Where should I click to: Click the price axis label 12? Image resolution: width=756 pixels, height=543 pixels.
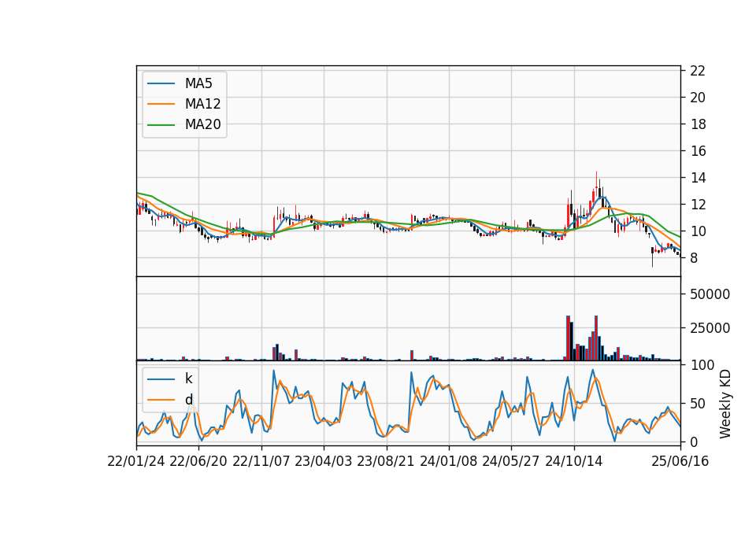coord(698,205)
